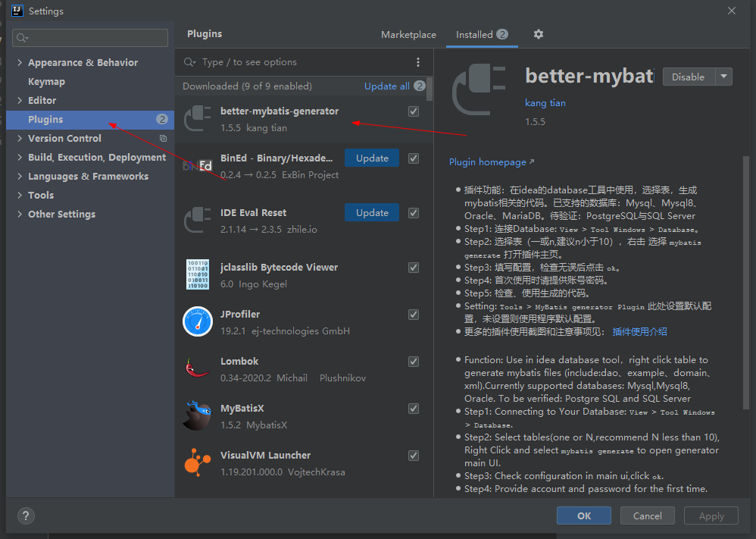Open the plugin settings gear menu
This screenshot has height=539, width=756.
[x=538, y=34]
